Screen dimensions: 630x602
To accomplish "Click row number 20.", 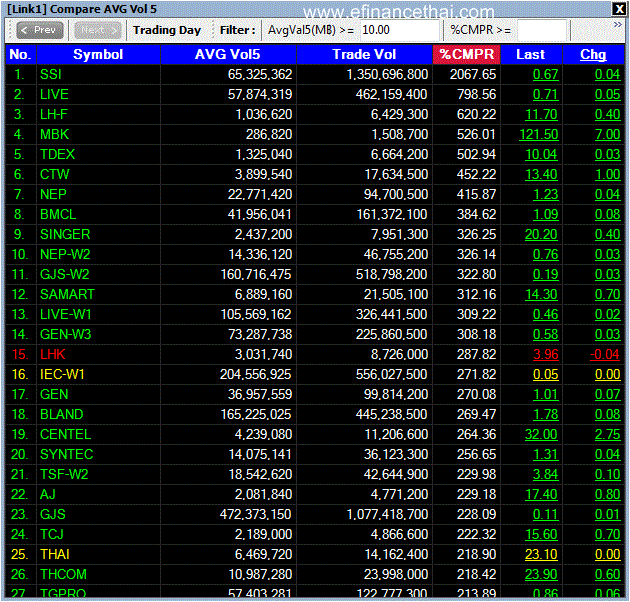I will click(19, 455).
